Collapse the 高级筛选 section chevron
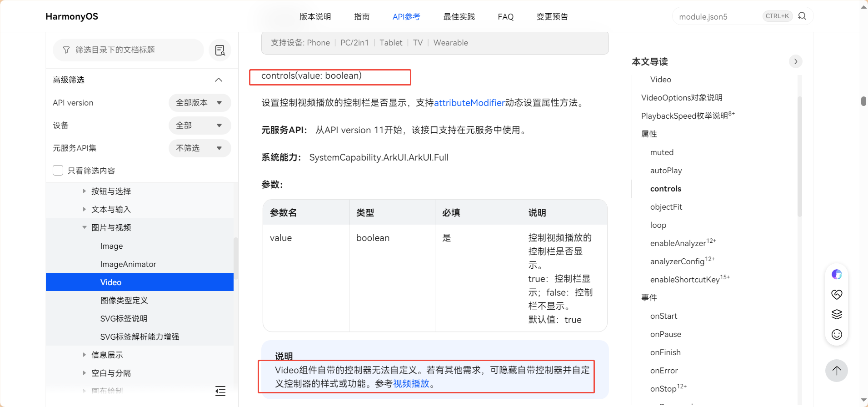868x407 pixels. point(219,80)
